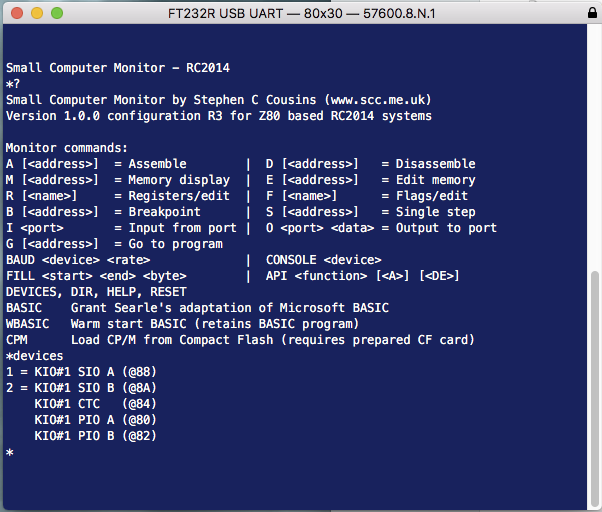Minimize the terminal window with yellow button

click(x=37, y=13)
